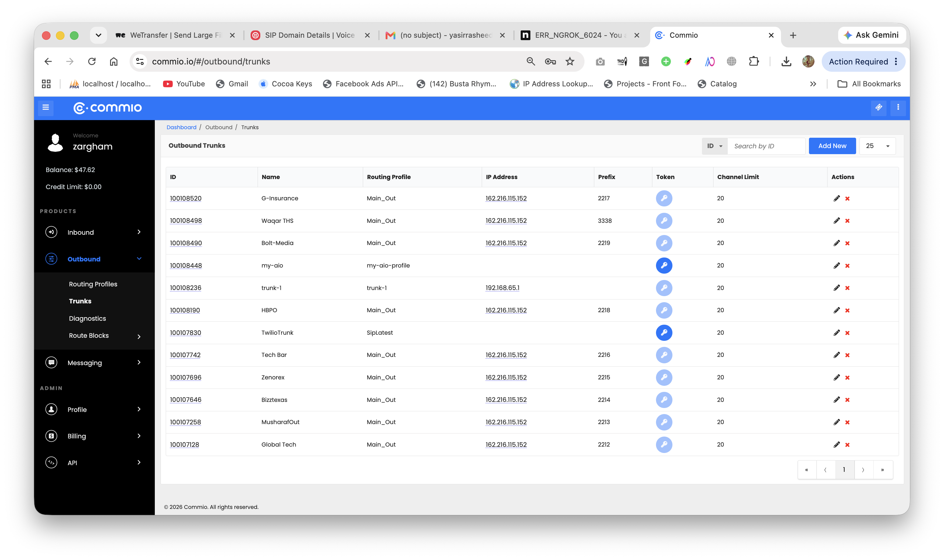Show token for my-aio trunk
This screenshot has width=944, height=560.
(x=664, y=266)
